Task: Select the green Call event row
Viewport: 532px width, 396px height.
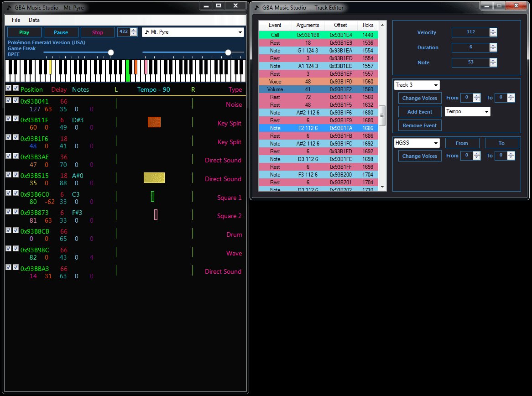Action: click(318, 35)
